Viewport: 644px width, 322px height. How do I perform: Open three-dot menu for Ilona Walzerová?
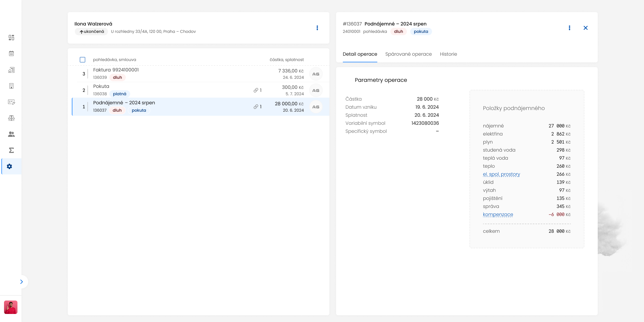point(317,28)
